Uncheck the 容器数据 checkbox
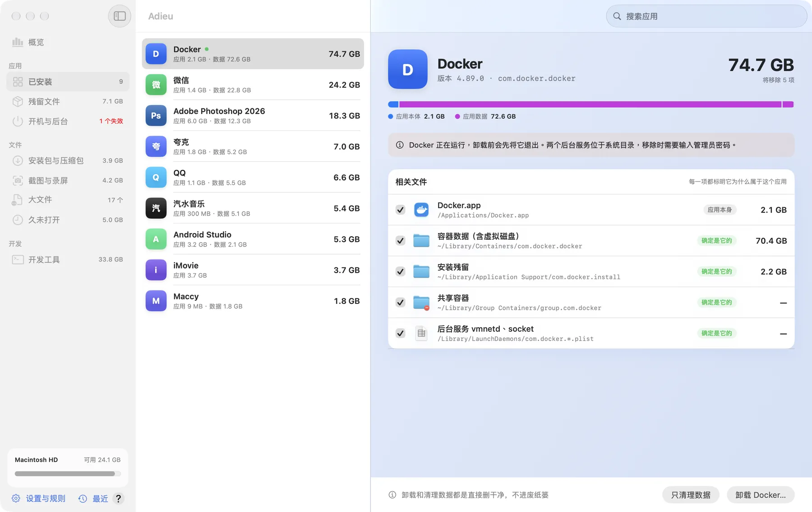 401,241
